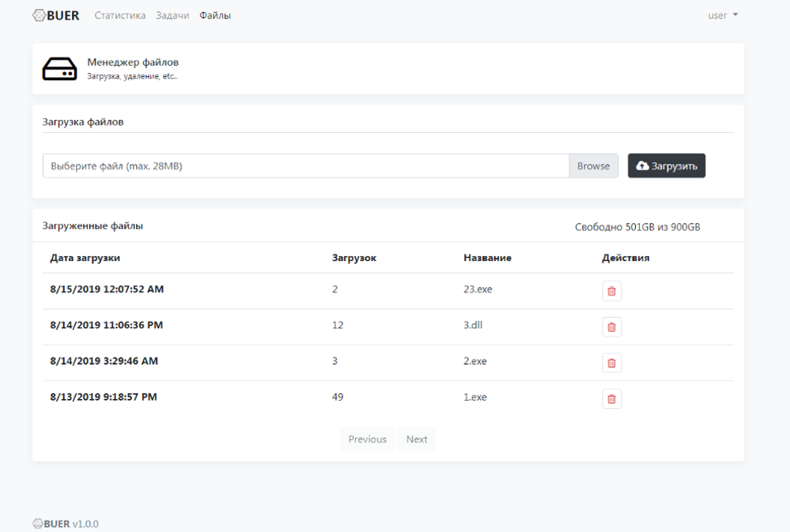Go to the Задачи navigation tab
This screenshot has width=790, height=532.
tap(172, 15)
